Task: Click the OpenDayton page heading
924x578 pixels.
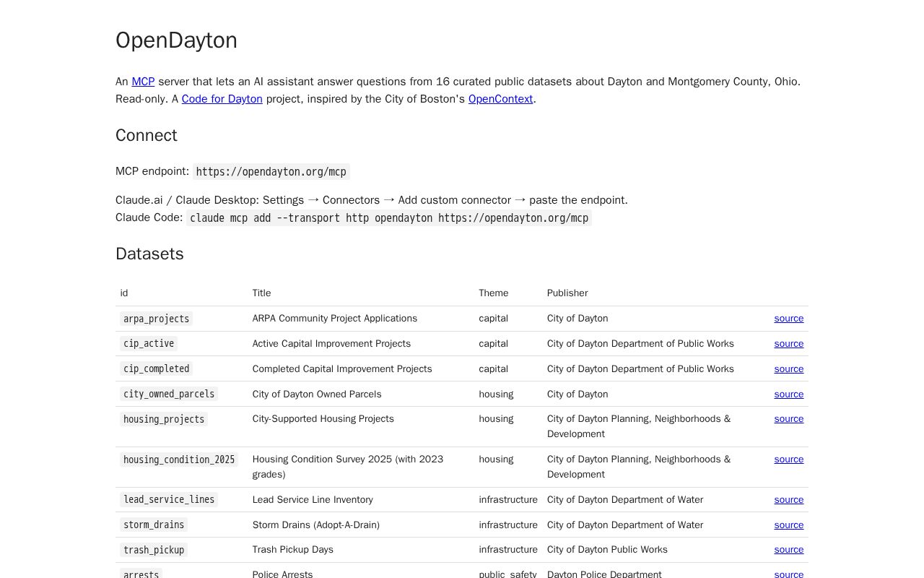Action: pyautogui.click(x=177, y=40)
